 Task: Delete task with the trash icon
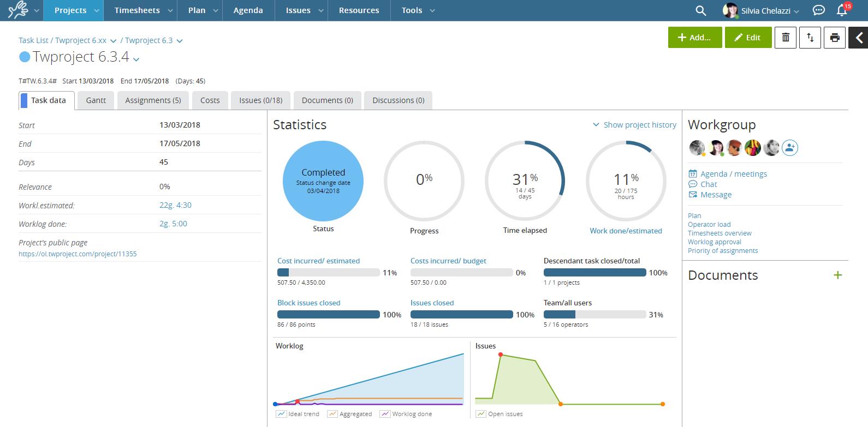(x=786, y=38)
